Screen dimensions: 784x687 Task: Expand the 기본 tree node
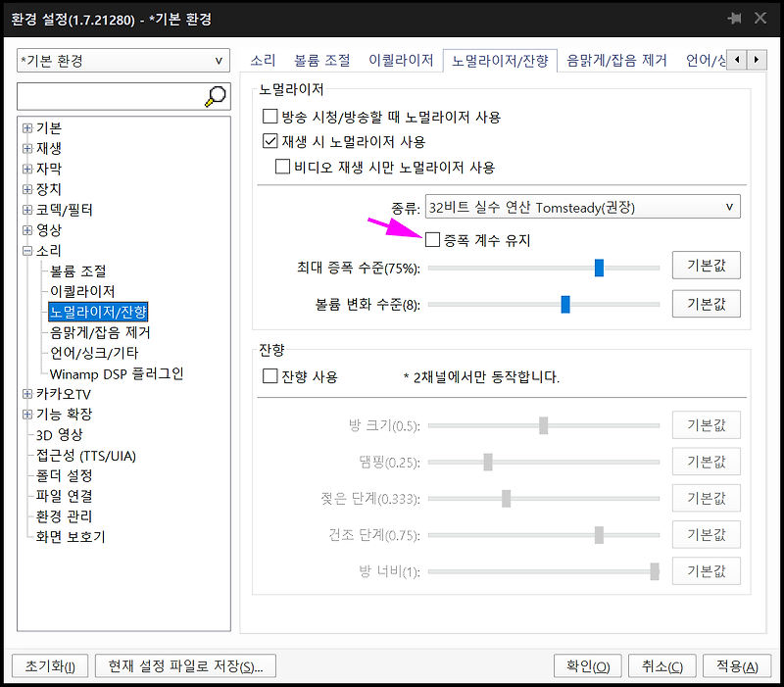click(x=27, y=128)
